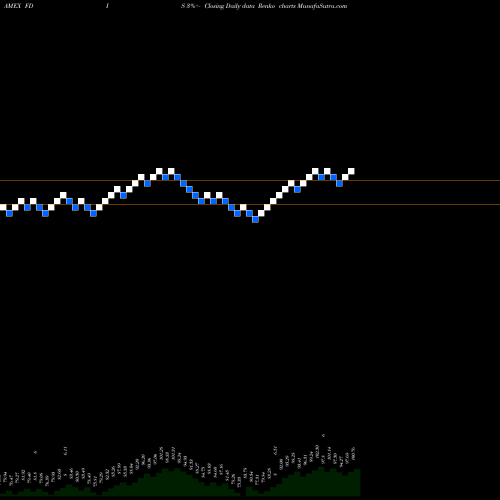Select the final white Renko brick at right end
The image size is (500, 500).
tap(351, 171)
